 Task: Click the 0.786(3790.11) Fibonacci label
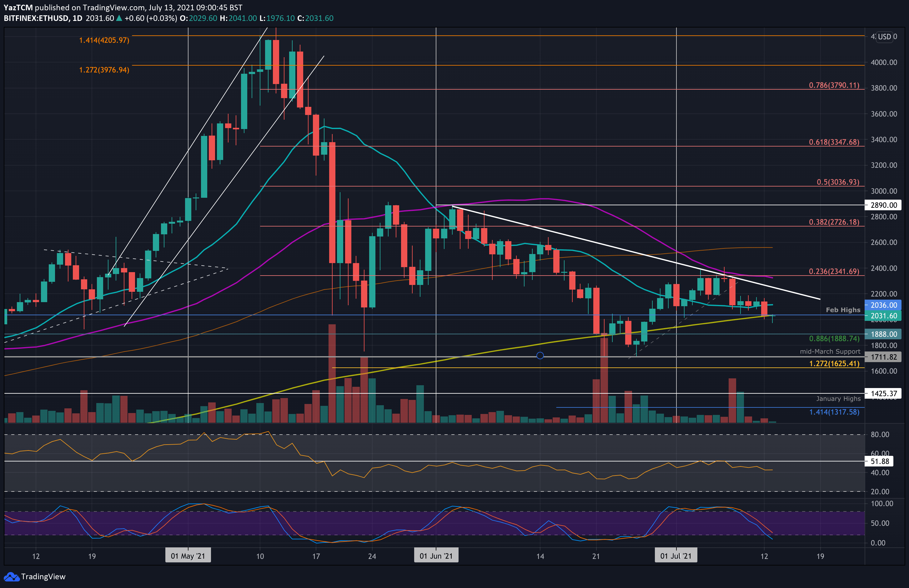point(834,85)
